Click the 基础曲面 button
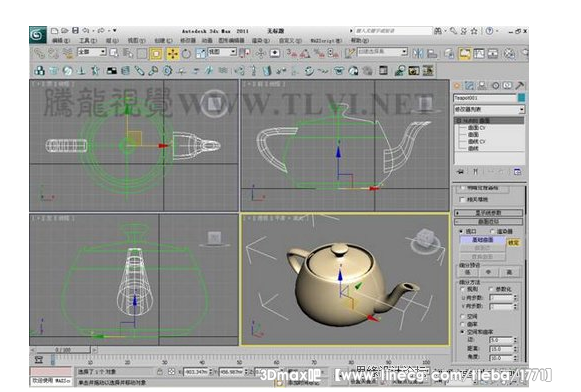The height and width of the screenshot is (392, 581). 482,240
